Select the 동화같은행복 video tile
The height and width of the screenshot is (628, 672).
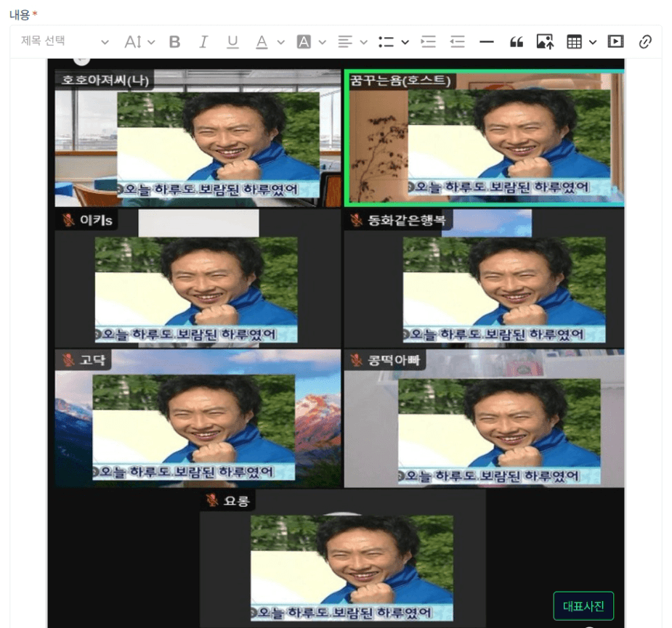click(485, 279)
